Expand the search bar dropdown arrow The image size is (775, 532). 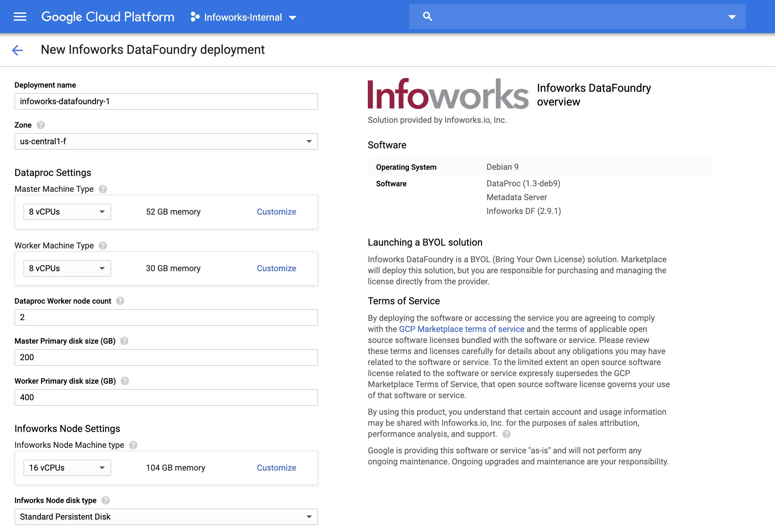(732, 17)
